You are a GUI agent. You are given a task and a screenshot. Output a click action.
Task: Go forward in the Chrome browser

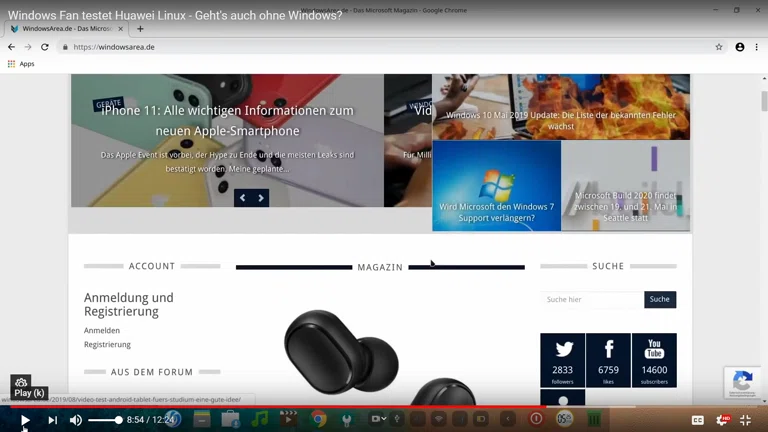[x=28, y=47]
